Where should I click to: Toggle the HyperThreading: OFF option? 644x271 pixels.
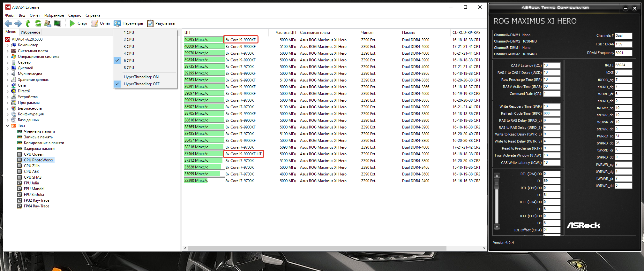point(145,84)
